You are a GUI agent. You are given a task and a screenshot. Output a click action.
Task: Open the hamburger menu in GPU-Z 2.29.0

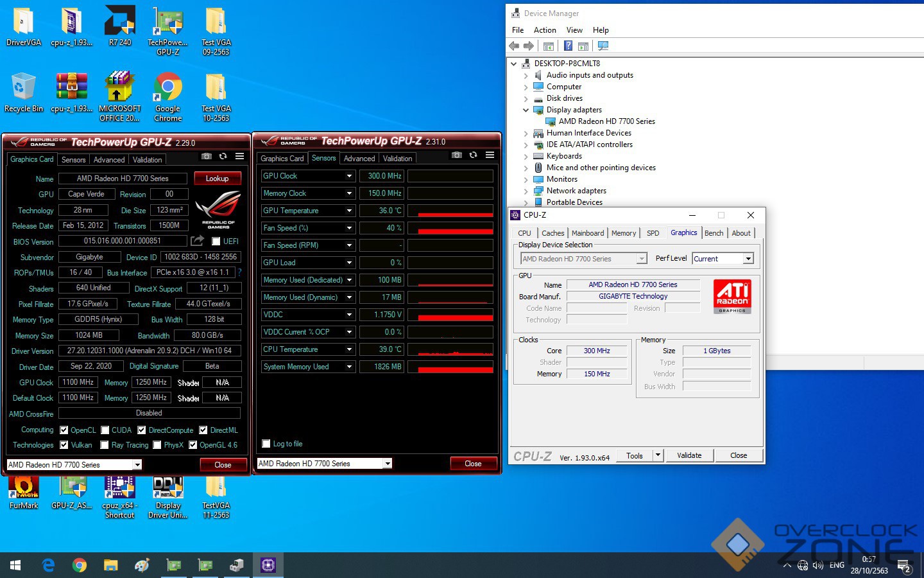pyautogui.click(x=239, y=156)
